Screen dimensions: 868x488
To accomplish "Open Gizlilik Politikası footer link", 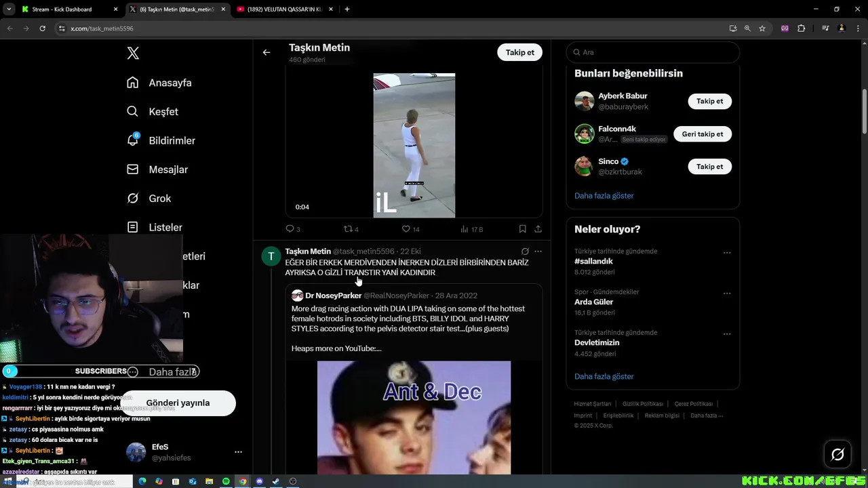I will [x=642, y=404].
